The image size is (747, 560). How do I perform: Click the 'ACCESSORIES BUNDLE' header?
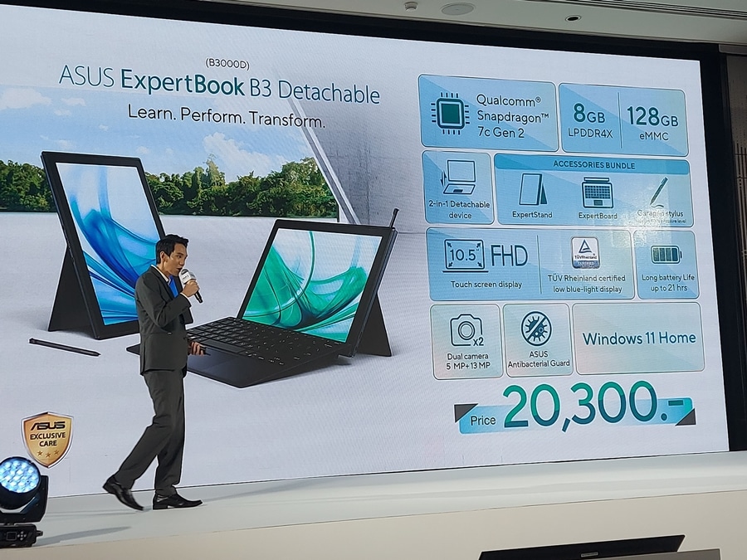pos(593,165)
